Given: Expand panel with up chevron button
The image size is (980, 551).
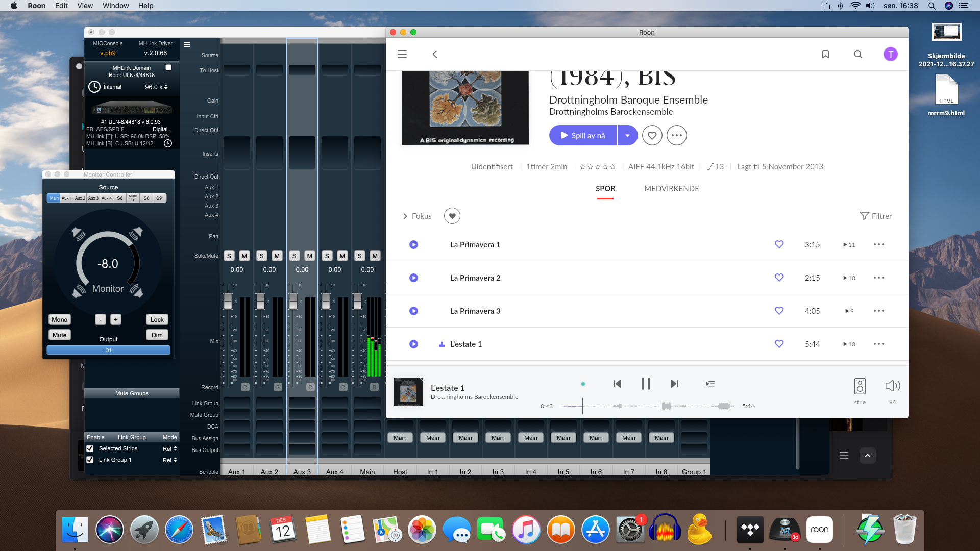Looking at the screenshot, I should [x=867, y=456].
